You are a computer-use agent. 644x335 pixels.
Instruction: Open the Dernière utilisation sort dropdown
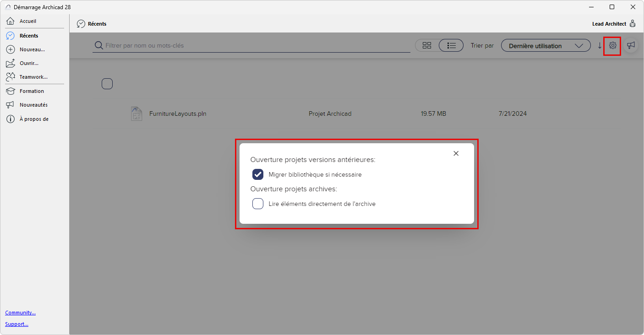click(x=546, y=46)
